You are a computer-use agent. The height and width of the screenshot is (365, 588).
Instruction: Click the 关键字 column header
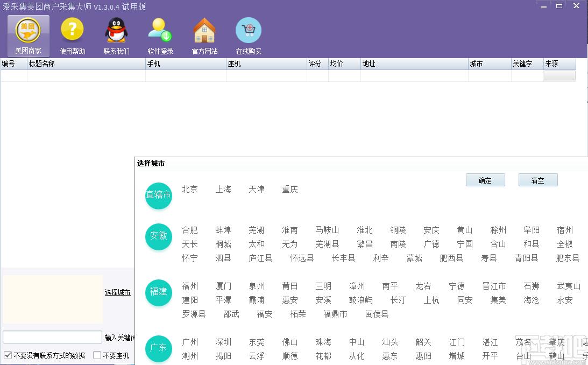coord(527,64)
